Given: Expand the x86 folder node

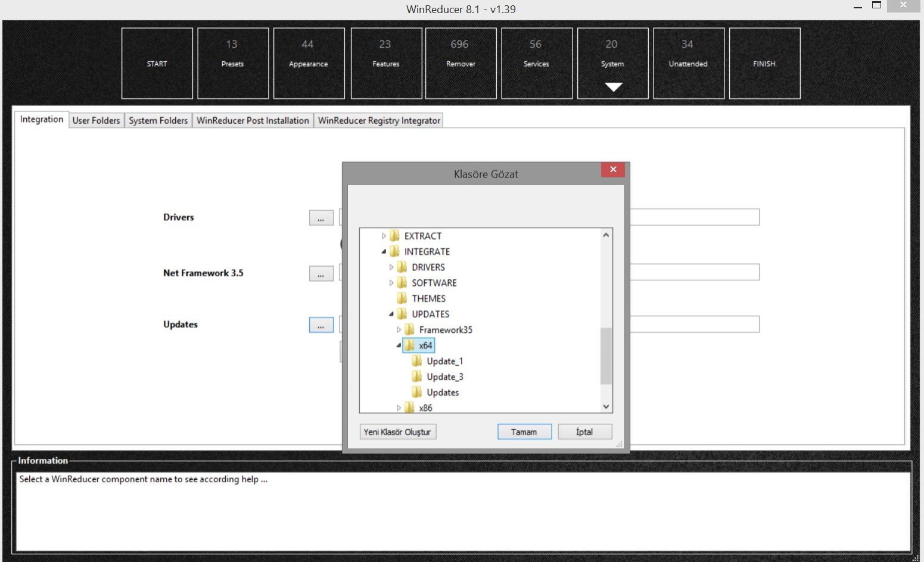Looking at the screenshot, I should [x=399, y=408].
